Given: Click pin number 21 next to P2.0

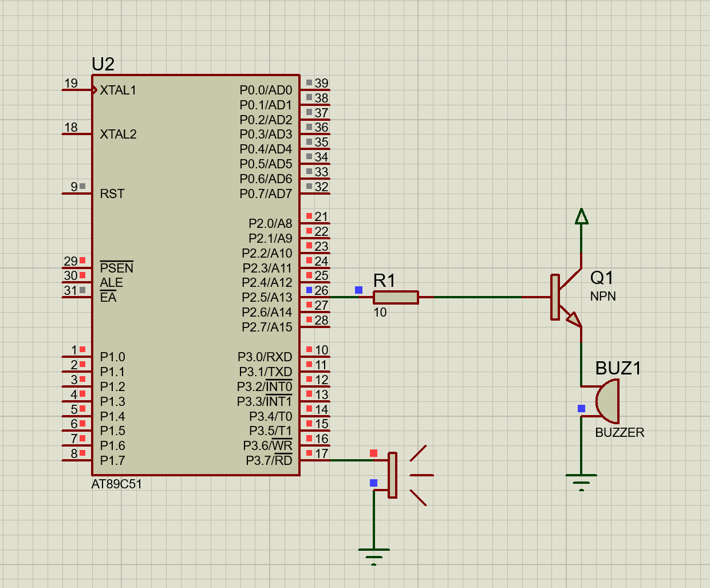Looking at the screenshot, I should pos(321,217).
